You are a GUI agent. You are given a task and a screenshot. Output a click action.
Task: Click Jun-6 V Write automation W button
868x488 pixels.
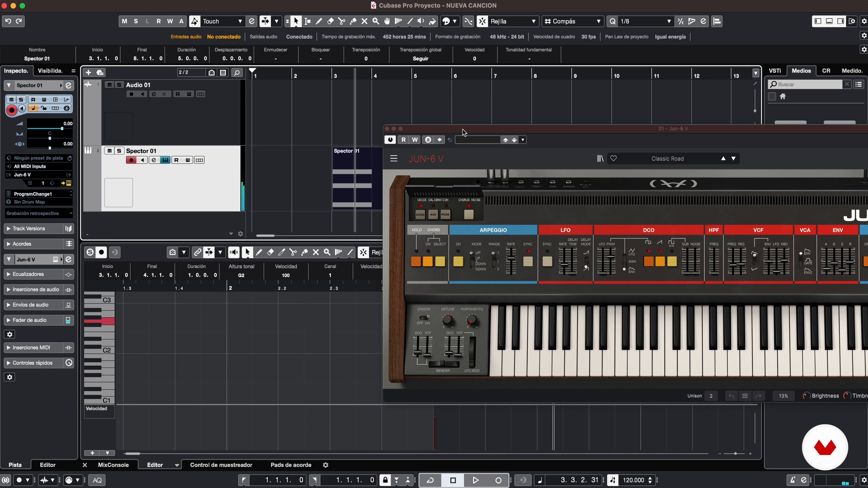(415, 140)
